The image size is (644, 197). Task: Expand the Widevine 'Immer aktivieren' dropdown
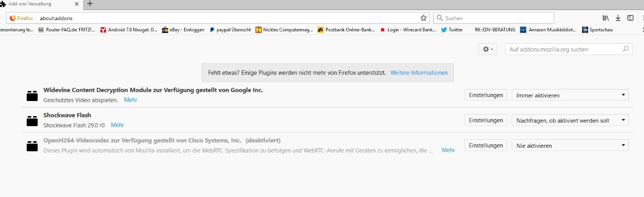click(570, 95)
